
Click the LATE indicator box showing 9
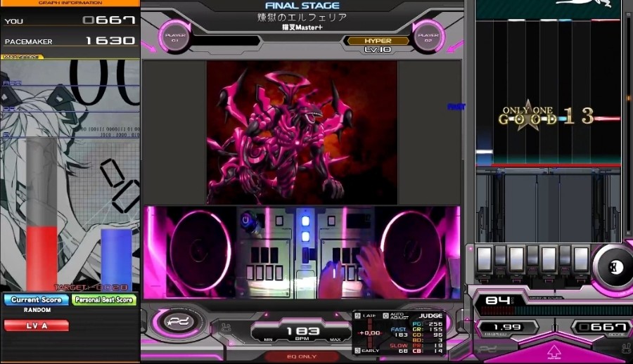click(357, 316)
